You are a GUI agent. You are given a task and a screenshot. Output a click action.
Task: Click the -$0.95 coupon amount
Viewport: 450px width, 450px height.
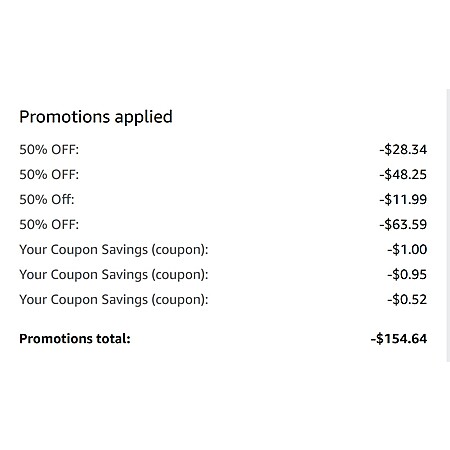[x=407, y=274]
